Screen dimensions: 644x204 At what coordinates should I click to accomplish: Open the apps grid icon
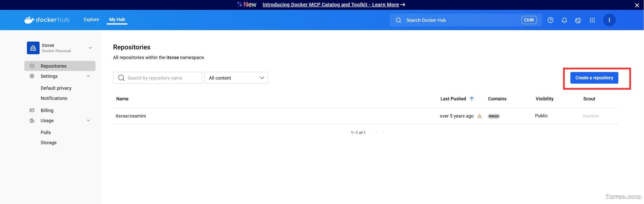[592, 20]
